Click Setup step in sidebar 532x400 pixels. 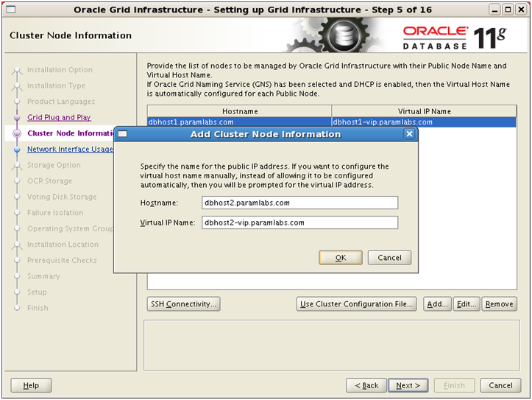point(37,292)
